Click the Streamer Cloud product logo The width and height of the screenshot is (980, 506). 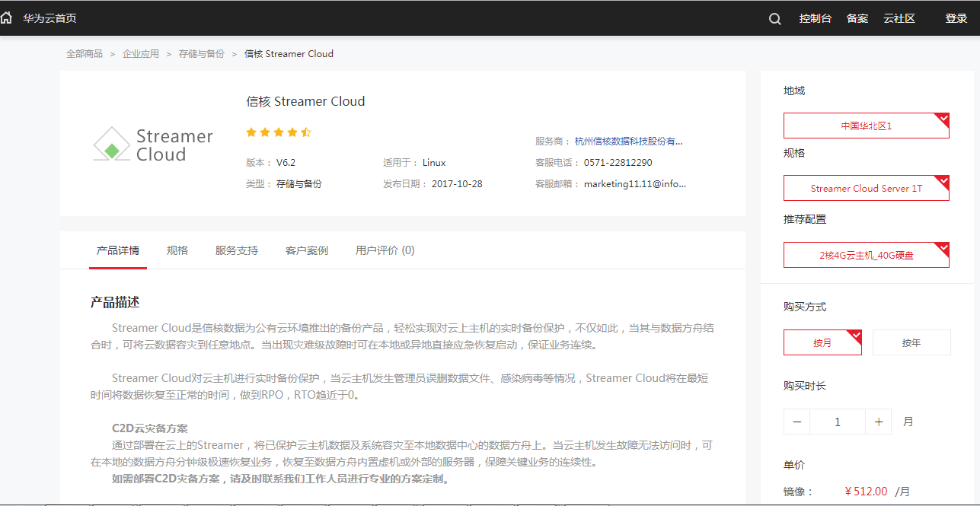coord(153,145)
